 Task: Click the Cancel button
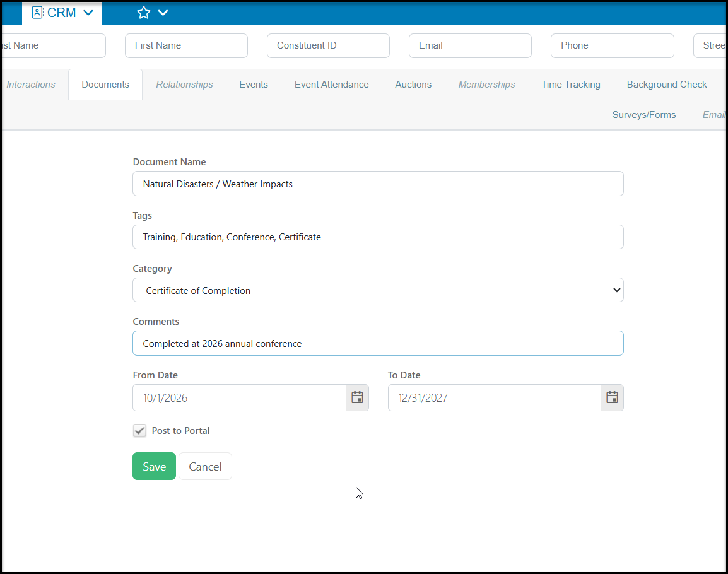[x=205, y=466]
